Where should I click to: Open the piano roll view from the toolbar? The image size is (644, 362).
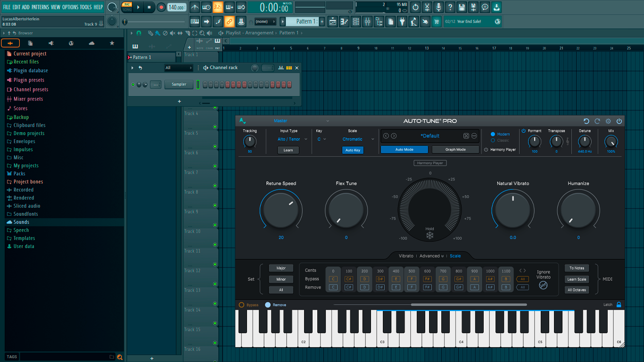[x=344, y=22]
